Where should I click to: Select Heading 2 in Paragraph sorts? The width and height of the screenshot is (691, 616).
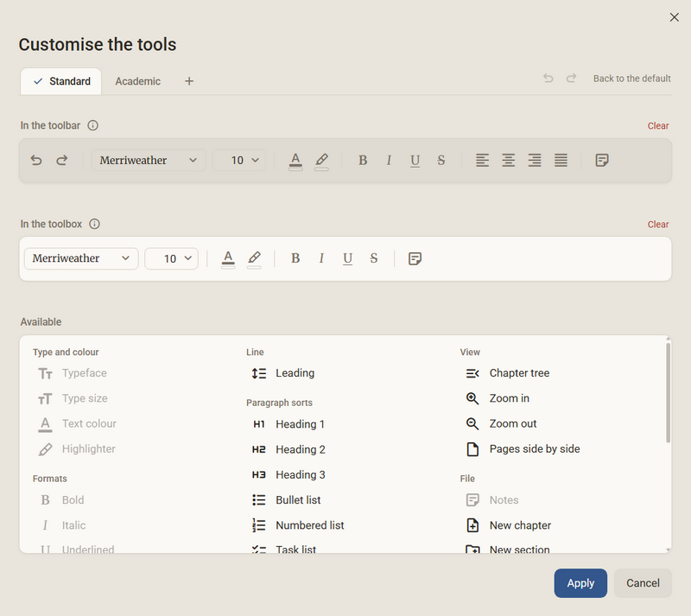pos(288,450)
